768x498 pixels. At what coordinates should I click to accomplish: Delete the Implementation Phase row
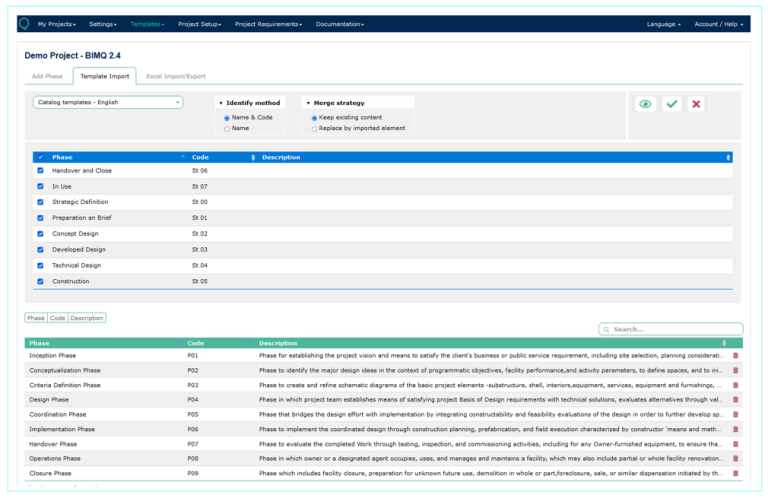click(735, 429)
